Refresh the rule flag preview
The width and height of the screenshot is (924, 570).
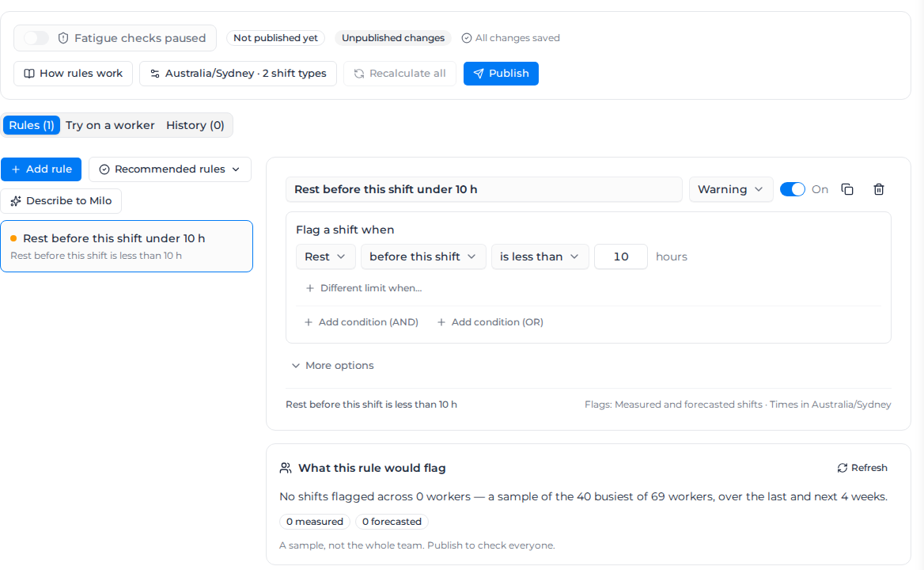click(862, 467)
